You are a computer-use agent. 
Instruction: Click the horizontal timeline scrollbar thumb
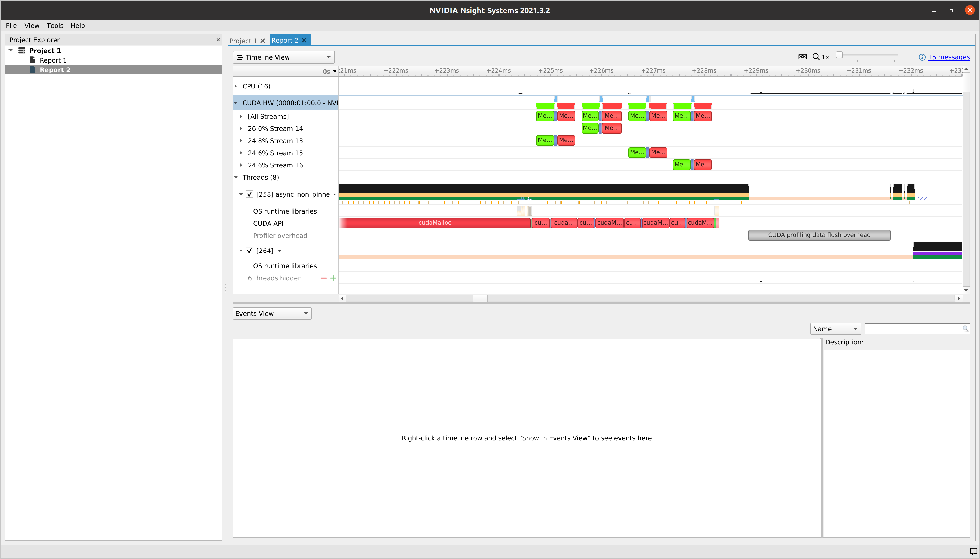point(480,298)
